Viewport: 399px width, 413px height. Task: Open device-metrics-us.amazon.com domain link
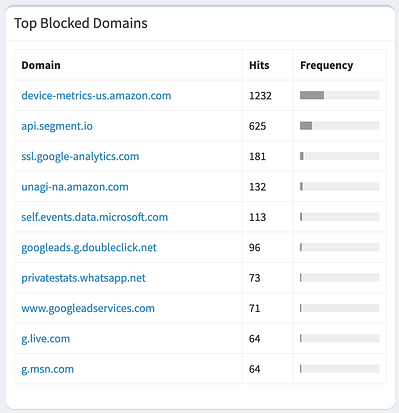point(96,96)
